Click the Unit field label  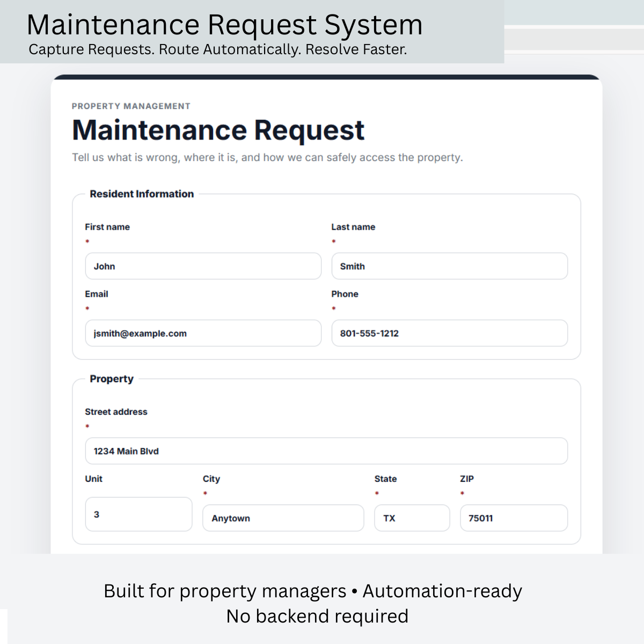pos(93,479)
